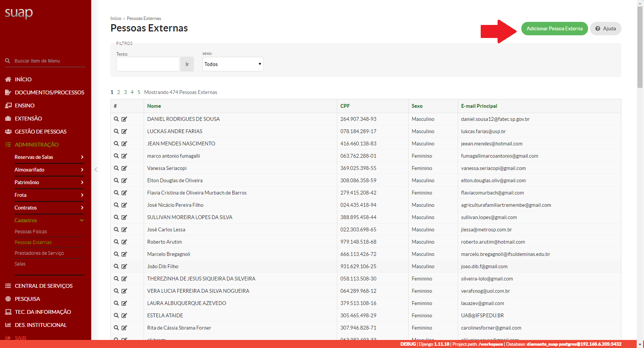The height and width of the screenshot is (348, 644).
Task: Sort table by Sexo column
Action: pyautogui.click(x=417, y=106)
